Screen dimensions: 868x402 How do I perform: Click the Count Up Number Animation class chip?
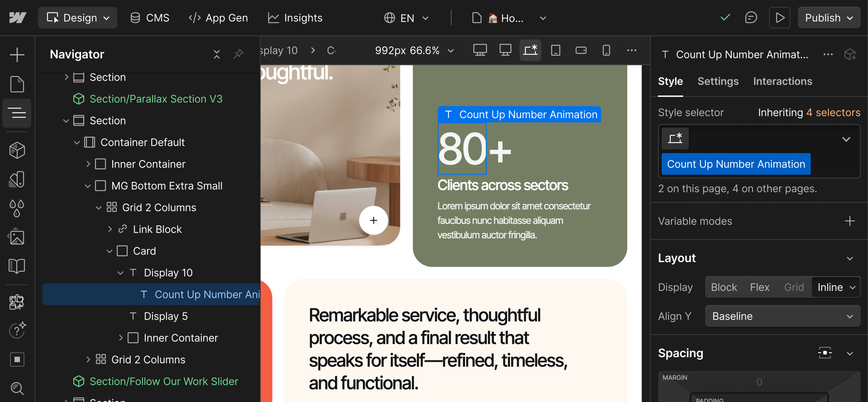(x=736, y=164)
